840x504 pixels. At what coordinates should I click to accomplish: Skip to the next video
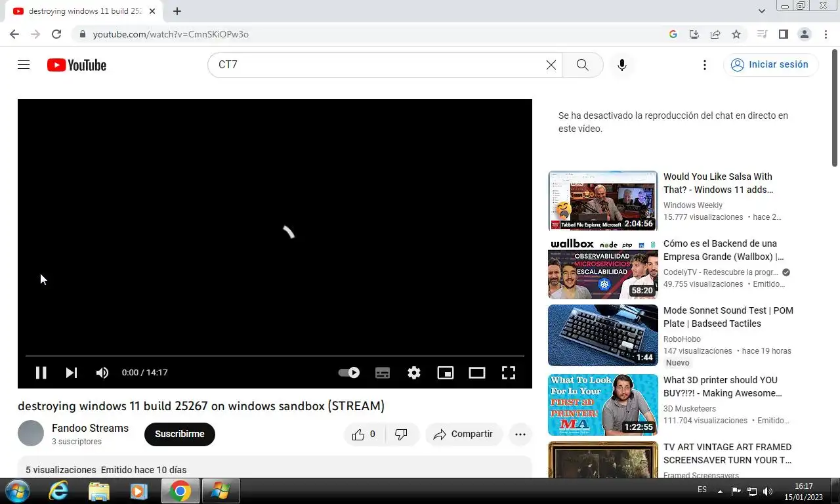click(72, 373)
